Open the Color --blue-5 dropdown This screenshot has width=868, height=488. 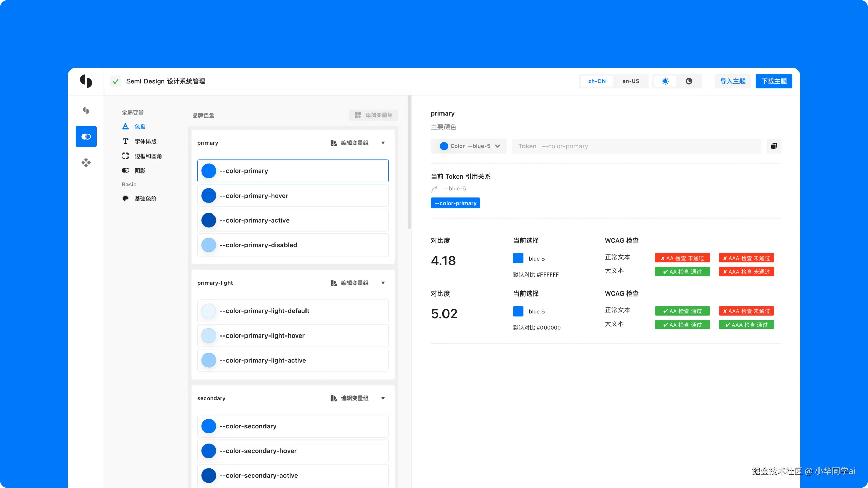point(469,146)
